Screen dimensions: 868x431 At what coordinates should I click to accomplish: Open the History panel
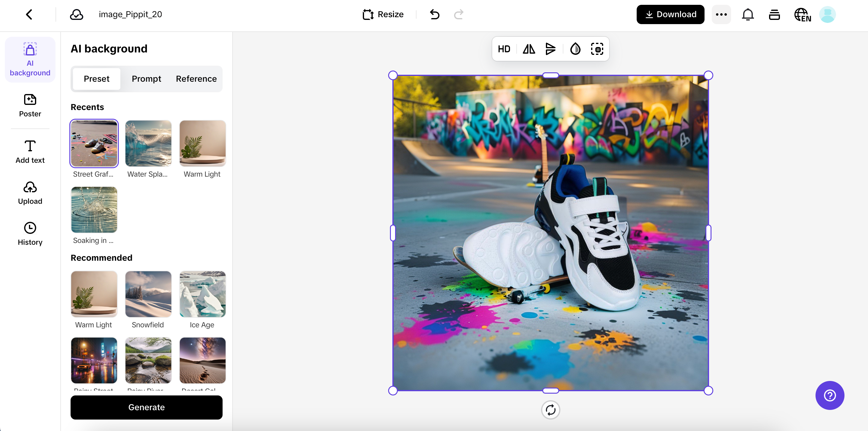[30, 234]
